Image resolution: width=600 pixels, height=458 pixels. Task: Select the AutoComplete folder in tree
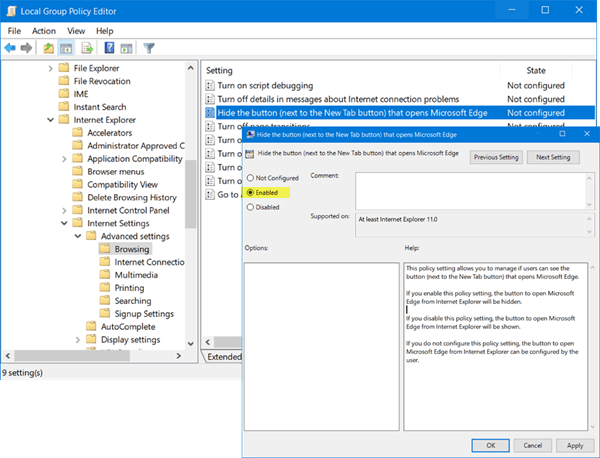[x=128, y=327]
